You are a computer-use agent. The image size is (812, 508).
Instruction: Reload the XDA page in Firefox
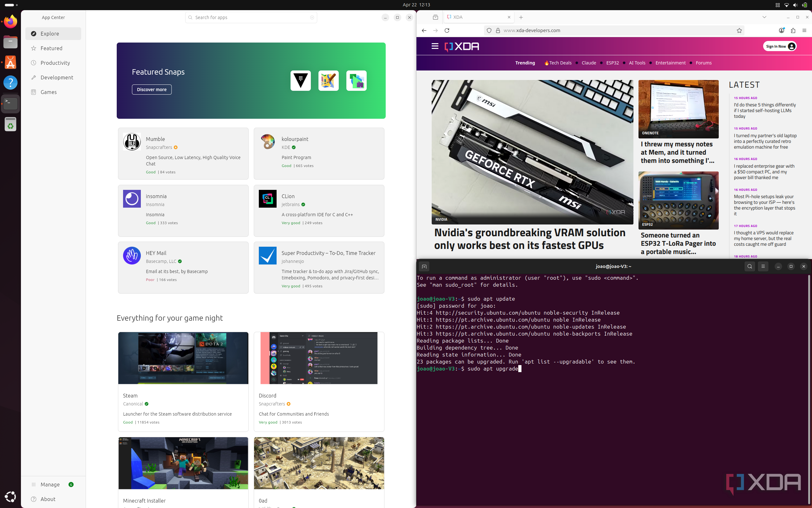[447, 30]
